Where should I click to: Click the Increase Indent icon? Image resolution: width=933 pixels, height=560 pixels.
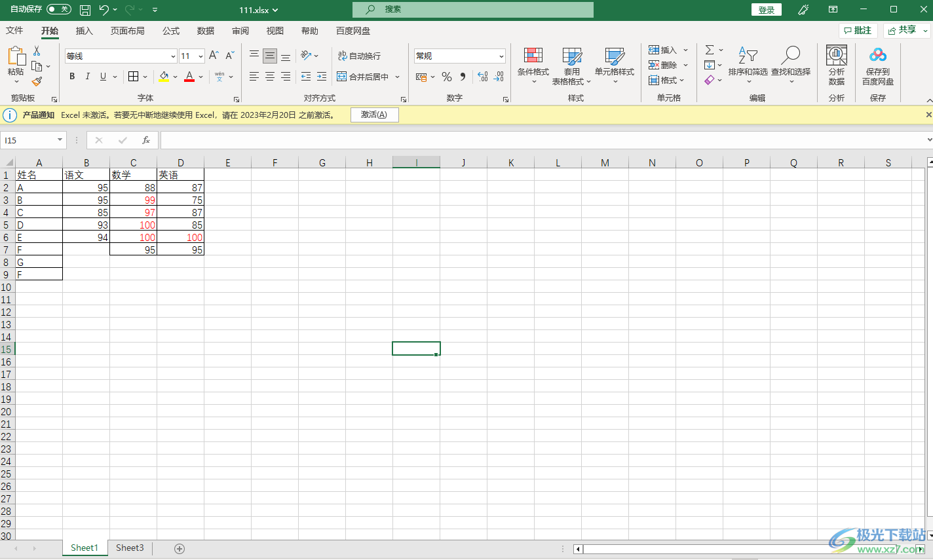[x=322, y=77]
